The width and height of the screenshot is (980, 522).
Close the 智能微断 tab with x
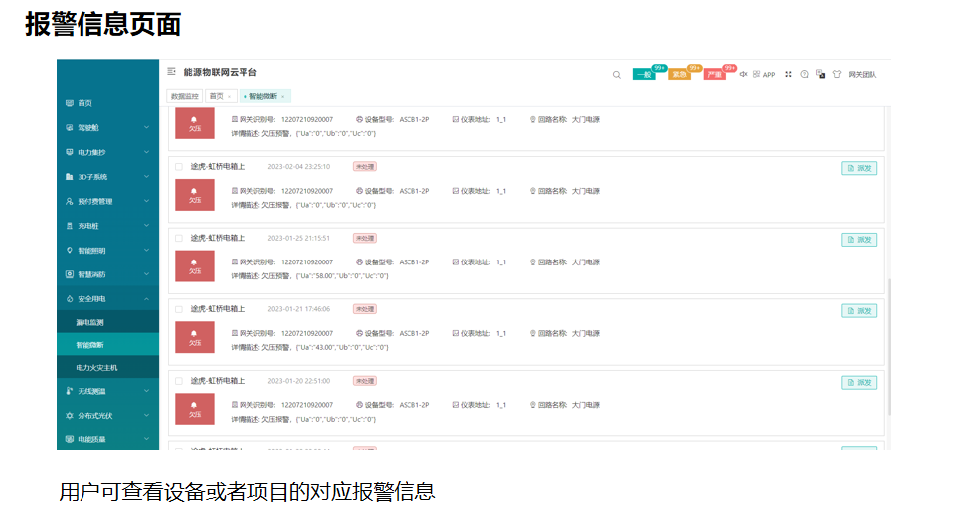(x=283, y=96)
